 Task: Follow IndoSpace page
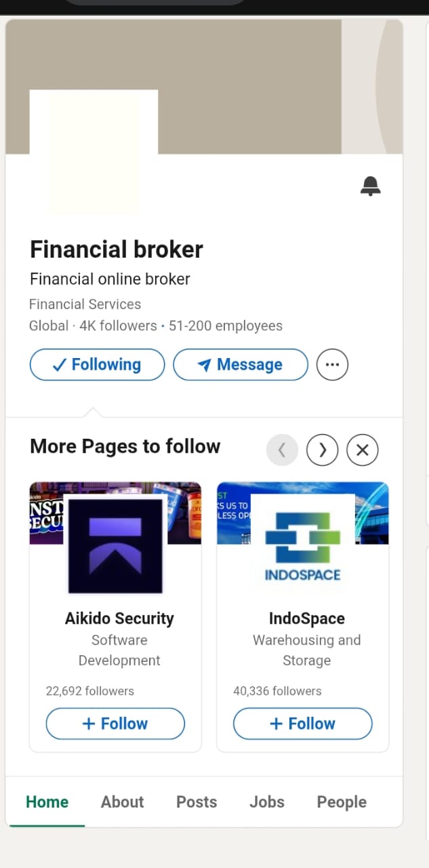point(303,724)
